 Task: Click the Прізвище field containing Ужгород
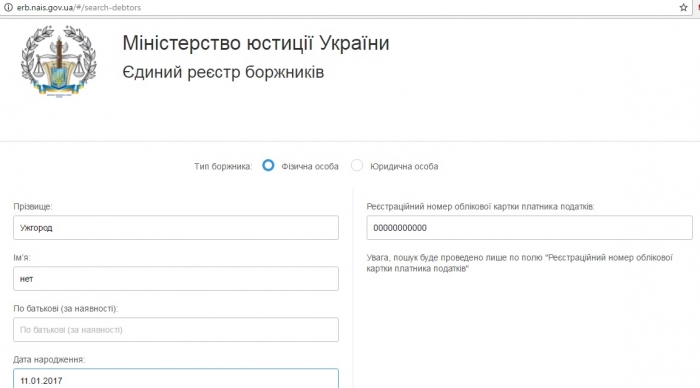click(176, 228)
